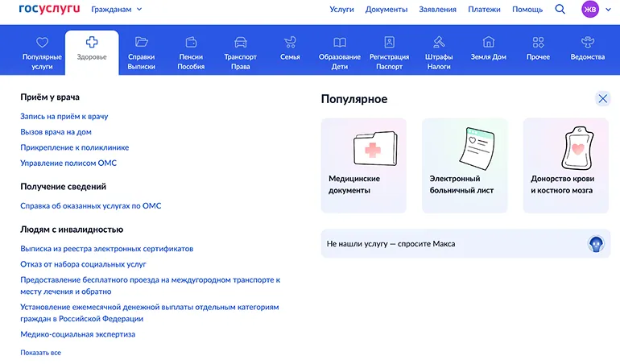Open Выписка из реестра электронных сертификатов

[x=107, y=249]
